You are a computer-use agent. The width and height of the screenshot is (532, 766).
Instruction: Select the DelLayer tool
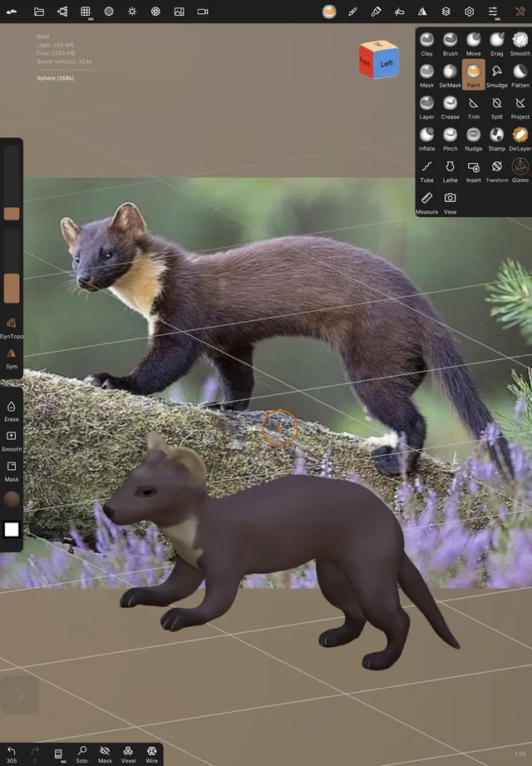coord(520,139)
